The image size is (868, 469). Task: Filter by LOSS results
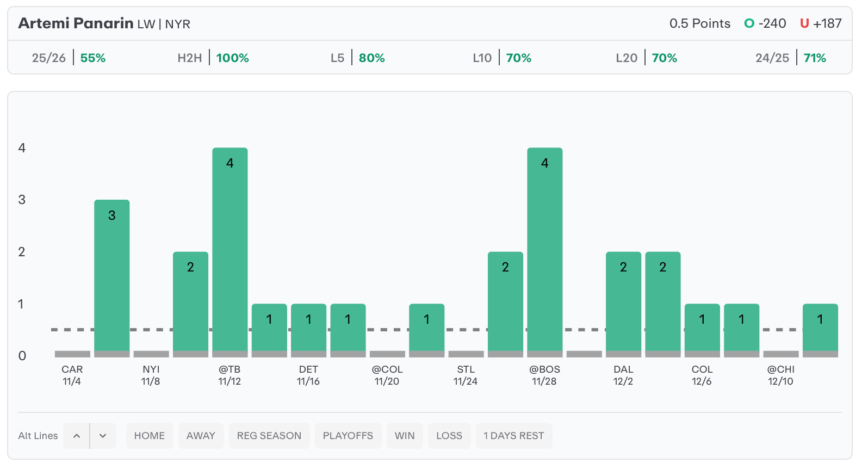click(x=449, y=436)
